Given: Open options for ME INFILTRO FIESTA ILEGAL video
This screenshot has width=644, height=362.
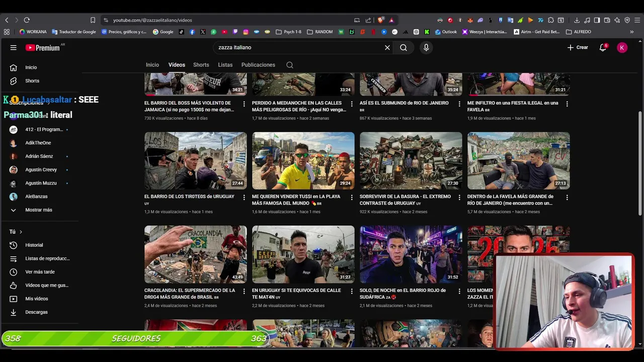Looking at the screenshot, I should click(x=567, y=104).
